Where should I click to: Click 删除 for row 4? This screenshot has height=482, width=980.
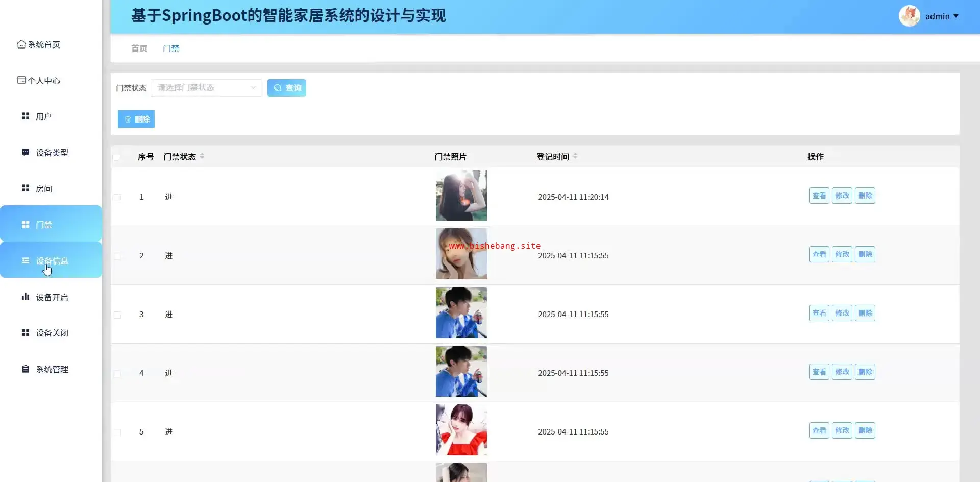(x=865, y=372)
